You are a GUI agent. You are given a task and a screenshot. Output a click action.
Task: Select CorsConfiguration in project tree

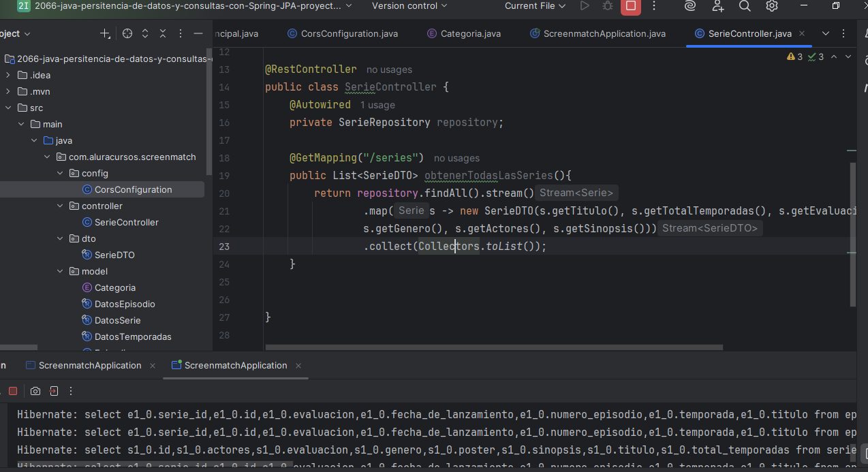click(127, 189)
